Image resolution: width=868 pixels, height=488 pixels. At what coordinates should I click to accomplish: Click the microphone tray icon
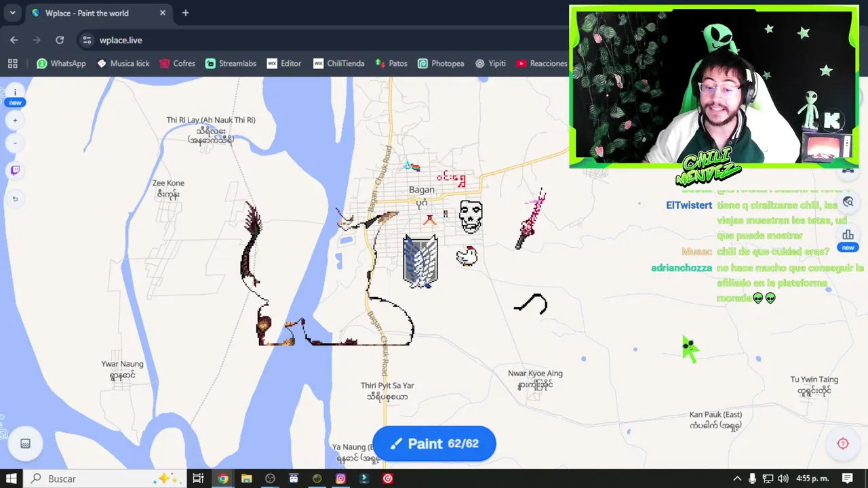pyautogui.click(x=752, y=479)
